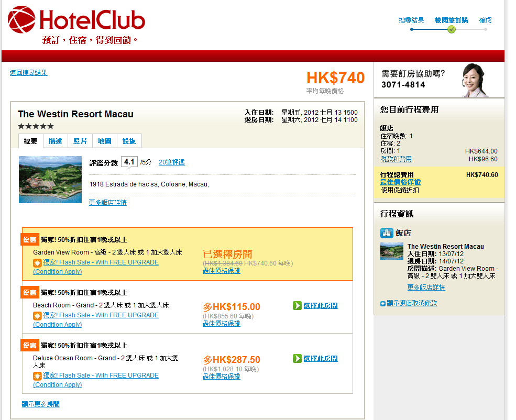
Task: Select 選擇此房間 for Beach Room
Action: click(321, 306)
